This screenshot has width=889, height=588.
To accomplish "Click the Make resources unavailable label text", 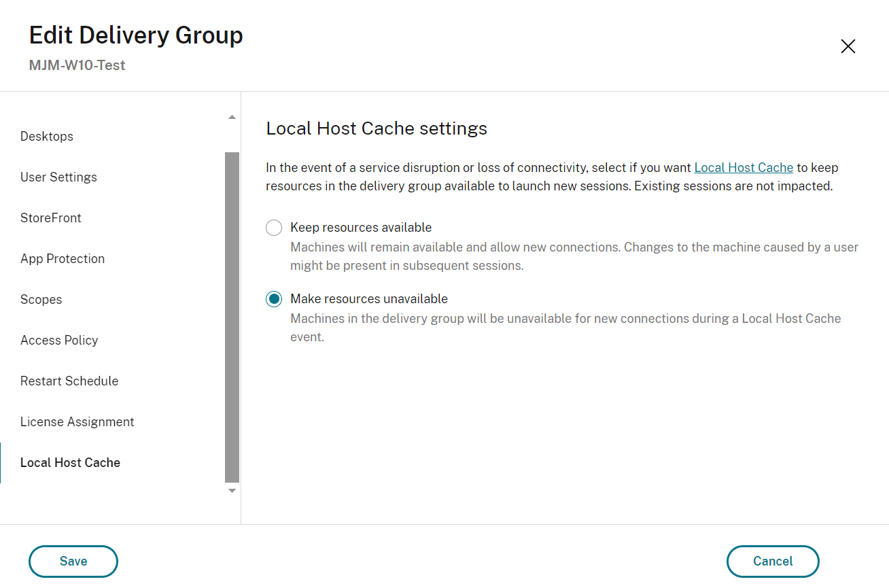I will pos(369,298).
